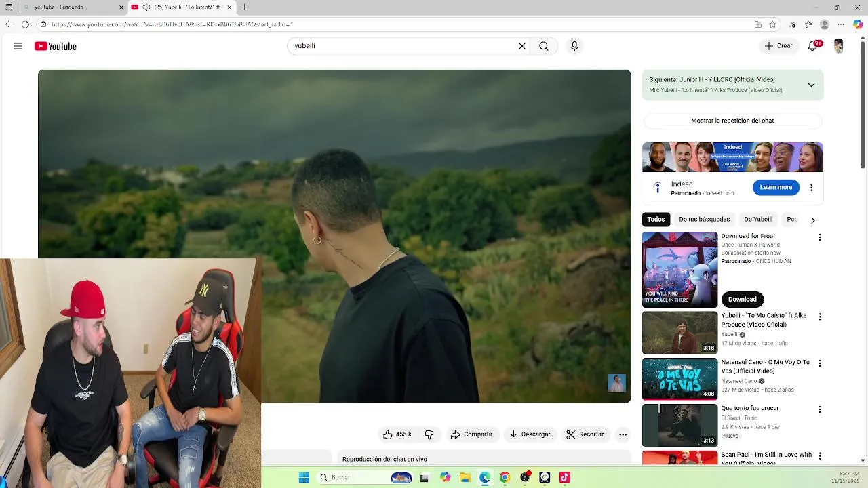Open a new browser tab
Image resolution: width=868 pixels, height=488 pixels.
coord(244,7)
